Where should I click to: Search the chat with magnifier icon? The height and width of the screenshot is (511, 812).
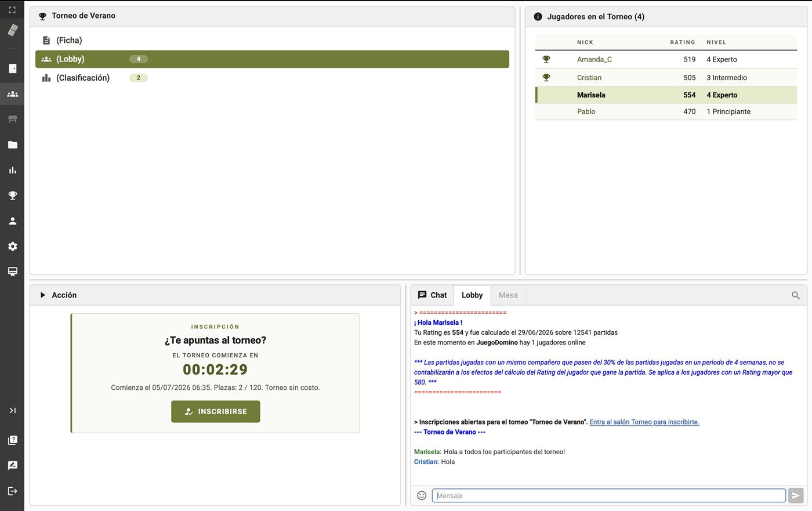796,295
